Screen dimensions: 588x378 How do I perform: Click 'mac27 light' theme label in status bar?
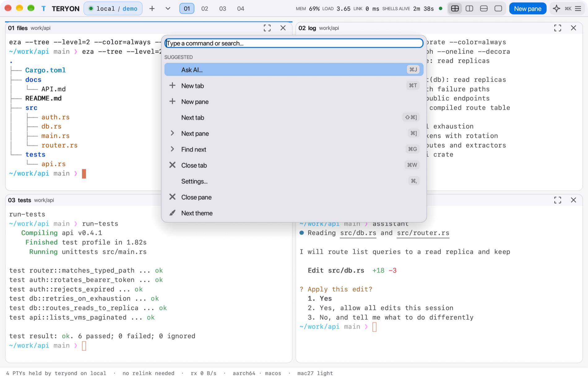[315, 373]
